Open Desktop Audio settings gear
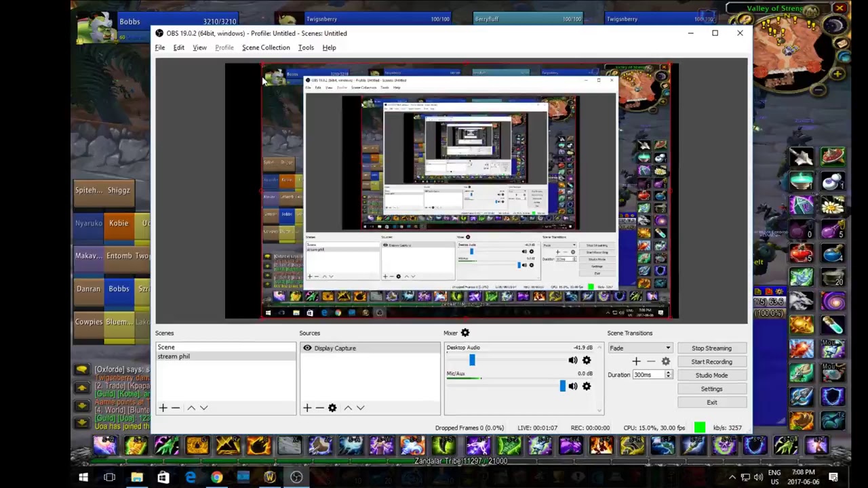 pyautogui.click(x=587, y=361)
